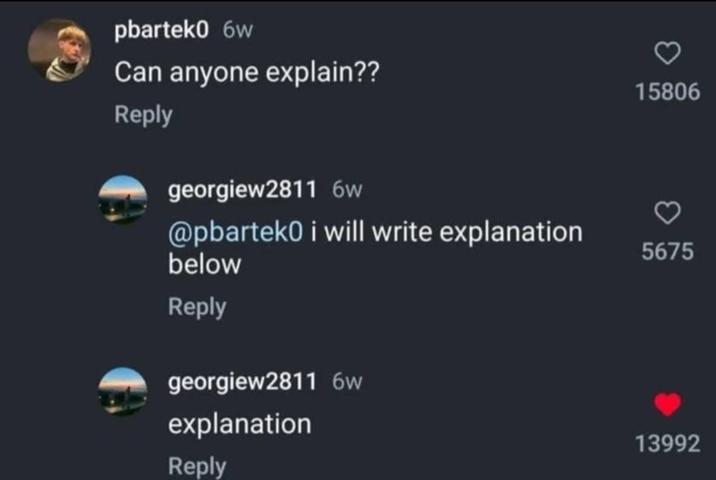Open georgiew2811's avatar beside the @pbartek0 reply
Screen dimensions: 716x480
[122, 198]
